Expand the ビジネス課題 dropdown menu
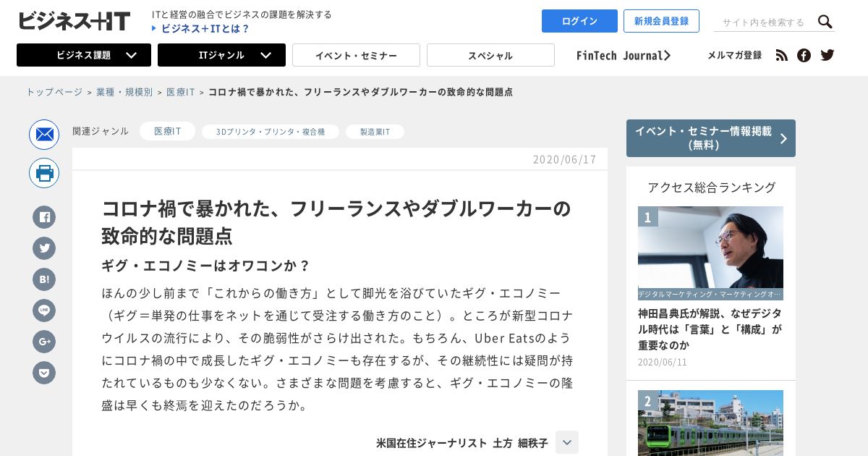The height and width of the screenshot is (456, 868). [x=84, y=55]
